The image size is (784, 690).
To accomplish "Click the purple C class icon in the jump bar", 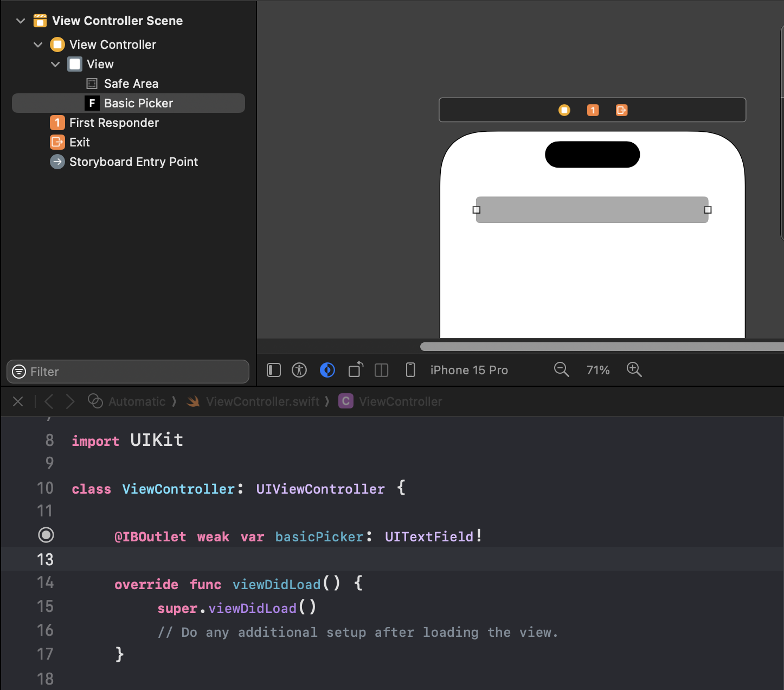I will [346, 401].
